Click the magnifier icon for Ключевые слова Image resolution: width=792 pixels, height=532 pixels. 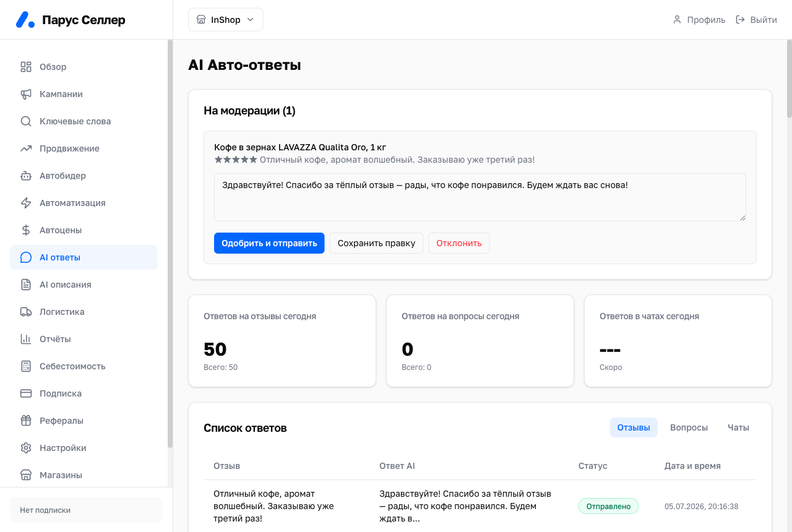point(26,121)
